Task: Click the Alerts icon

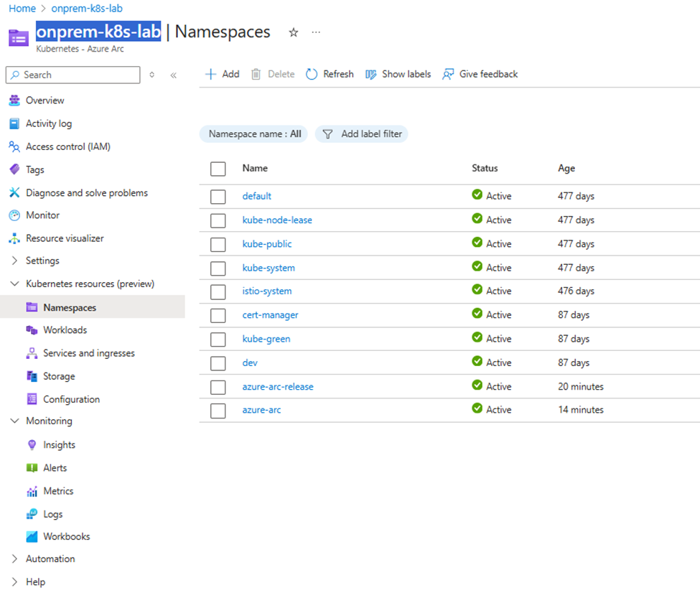Action: pos(32,468)
